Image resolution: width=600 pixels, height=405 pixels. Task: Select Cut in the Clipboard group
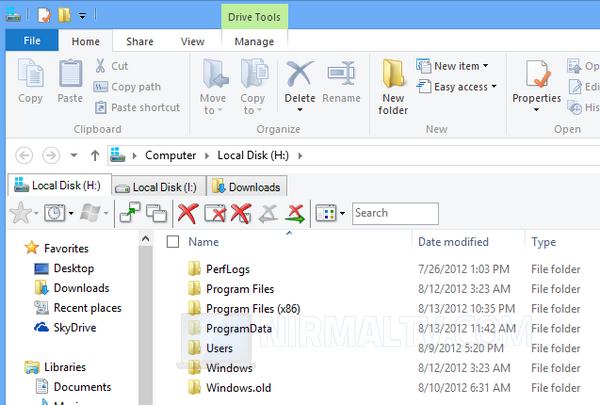(x=111, y=66)
